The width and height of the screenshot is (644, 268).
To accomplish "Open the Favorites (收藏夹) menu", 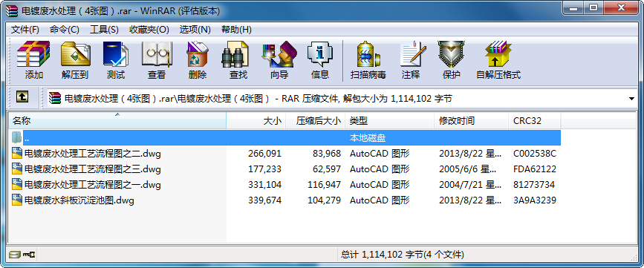I will point(149,30).
